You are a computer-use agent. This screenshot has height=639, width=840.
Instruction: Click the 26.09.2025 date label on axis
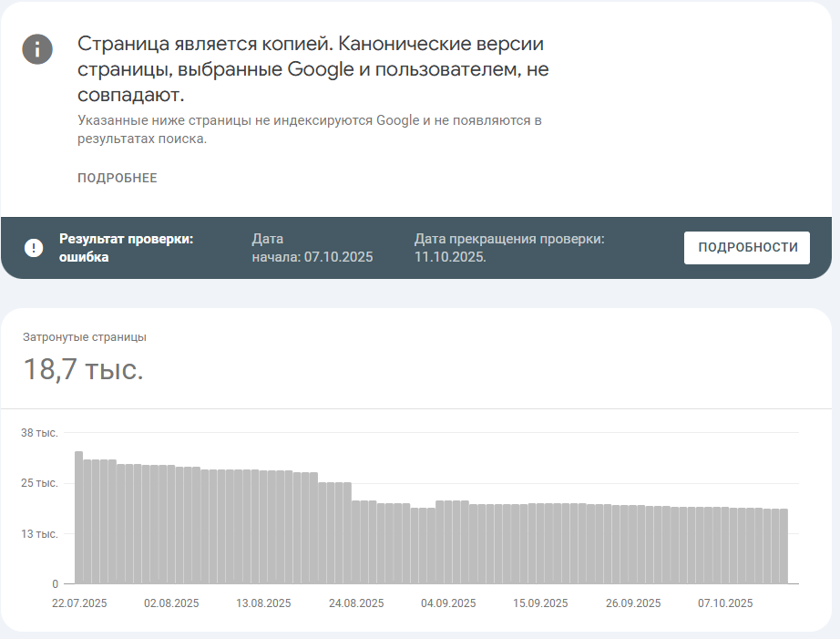pos(633,603)
